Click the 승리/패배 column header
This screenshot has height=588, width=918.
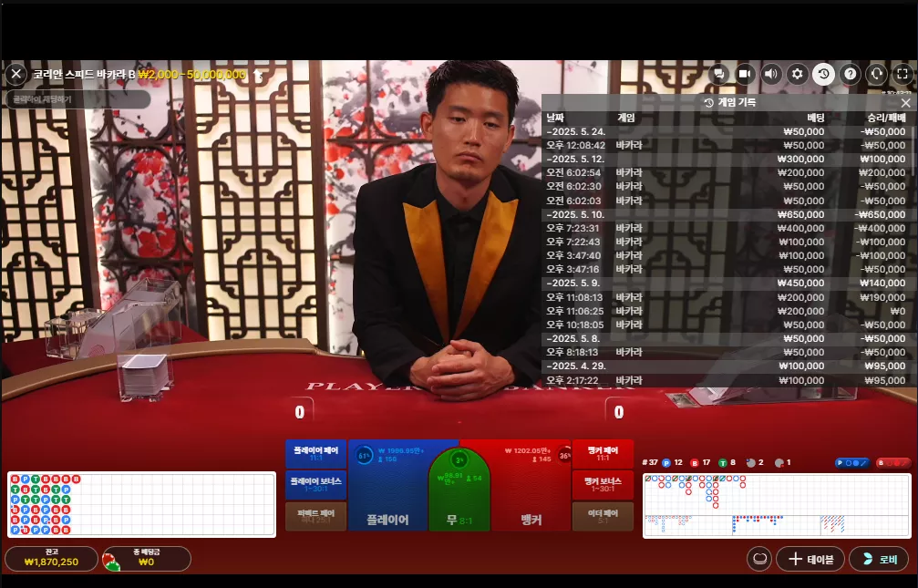pos(886,118)
